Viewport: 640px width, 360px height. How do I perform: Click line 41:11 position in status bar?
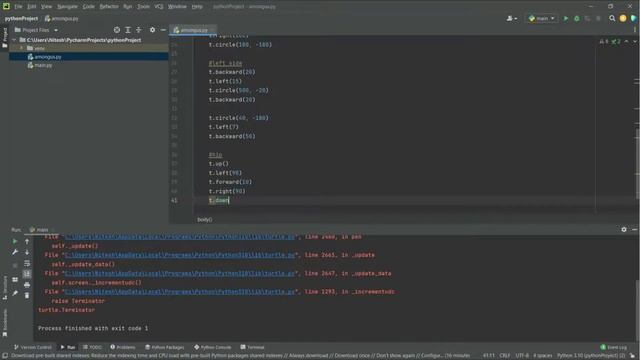489,356
